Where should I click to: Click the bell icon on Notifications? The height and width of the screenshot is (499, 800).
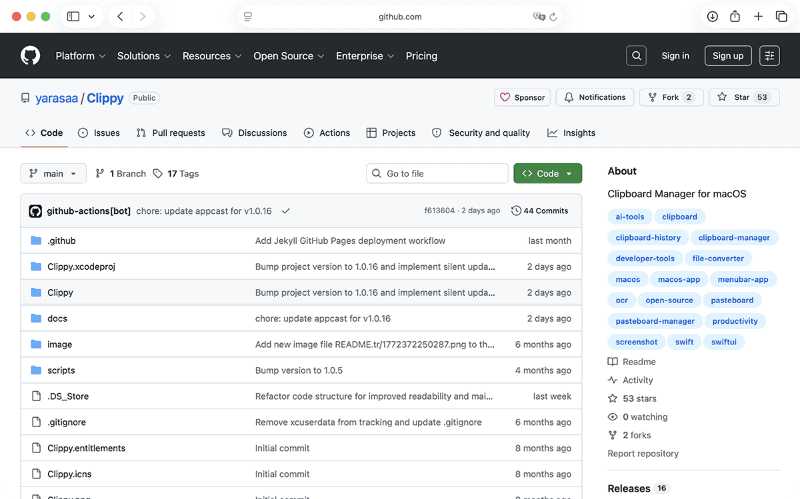click(569, 97)
